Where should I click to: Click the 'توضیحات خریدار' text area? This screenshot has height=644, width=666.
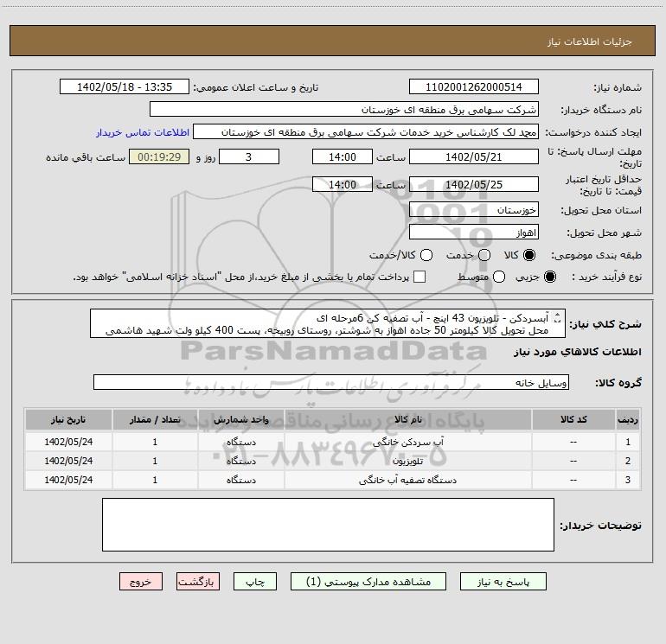click(328, 524)
